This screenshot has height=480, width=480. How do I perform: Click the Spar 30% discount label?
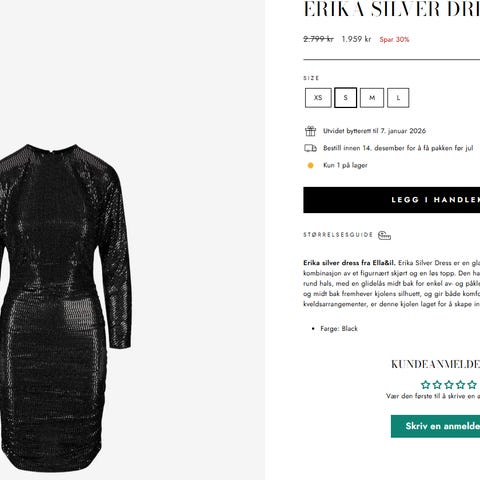click(x=394, y=39)
